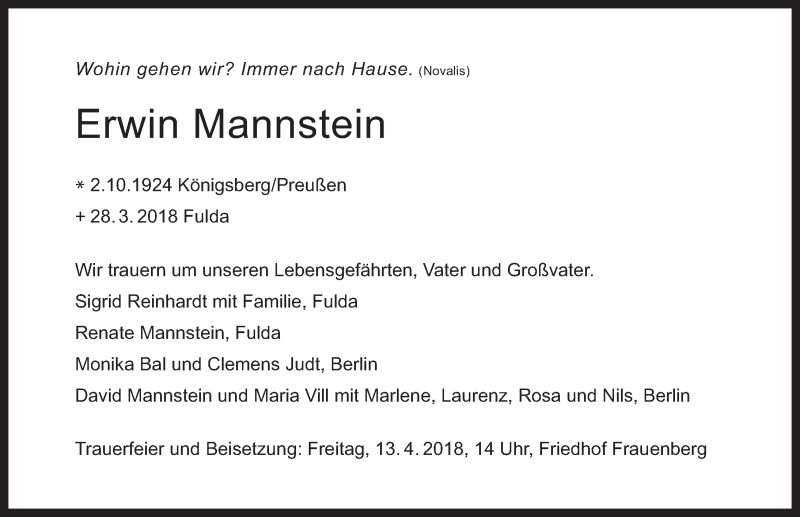The width and height of the screenshot is (800, 517).
Task: Click the Novalis quote at top
Action: pyautogui.click(x=243, y=69)
